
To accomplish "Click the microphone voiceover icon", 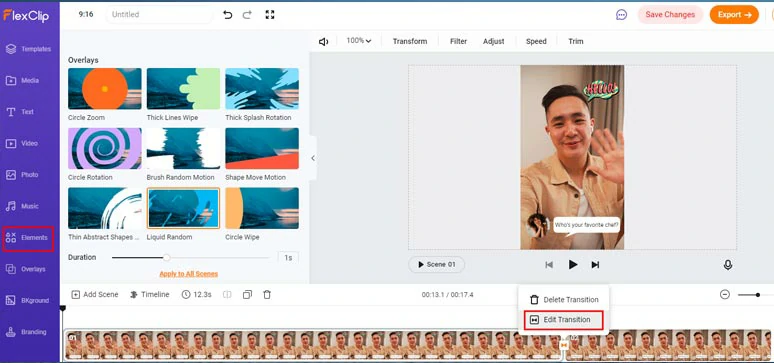I will 728,265.
